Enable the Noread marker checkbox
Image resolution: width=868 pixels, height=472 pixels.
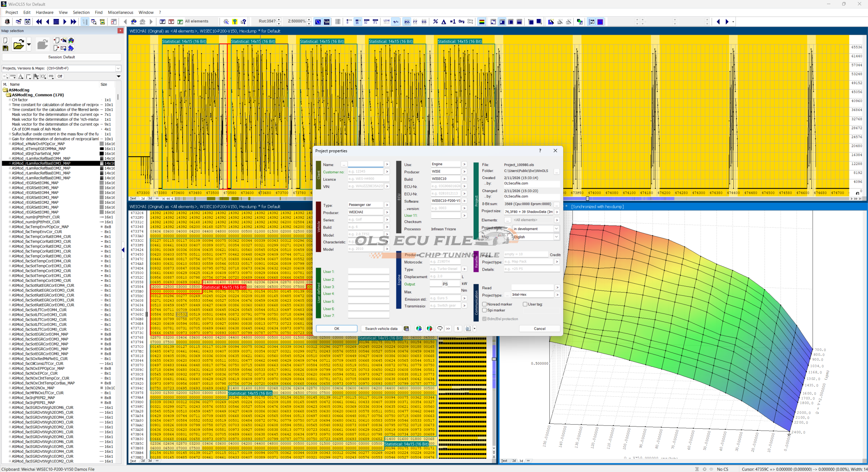(x=485, y=304)
